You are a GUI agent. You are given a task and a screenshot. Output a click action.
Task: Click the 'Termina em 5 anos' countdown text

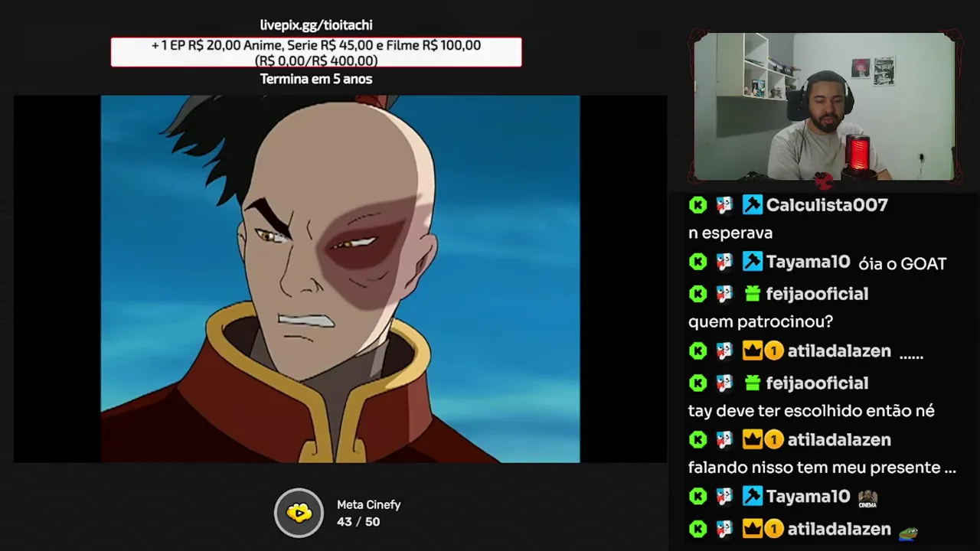(x=316, y=79)
